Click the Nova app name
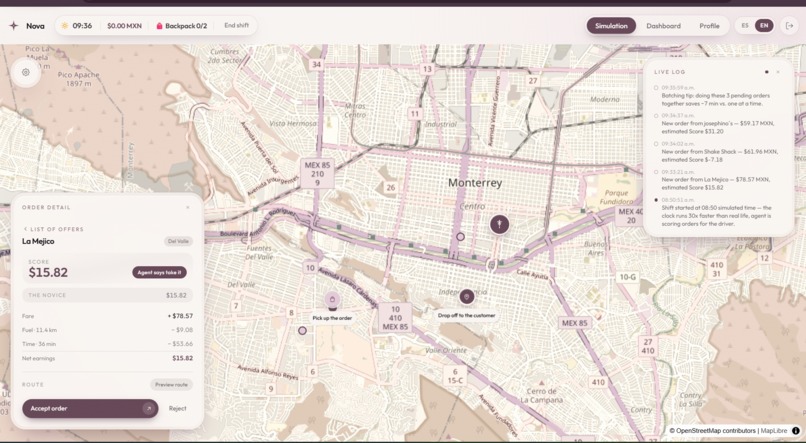 35,26
